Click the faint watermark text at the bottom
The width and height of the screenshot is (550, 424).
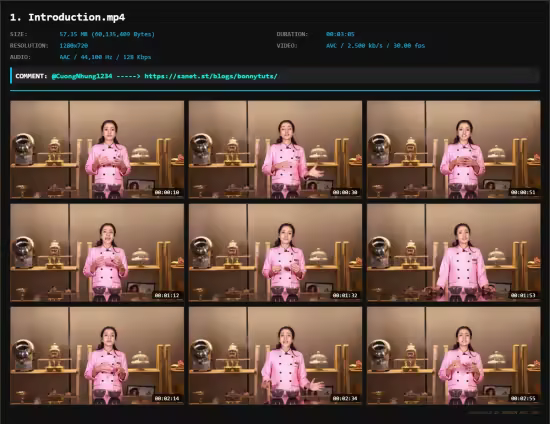click(x=504, y=413)
